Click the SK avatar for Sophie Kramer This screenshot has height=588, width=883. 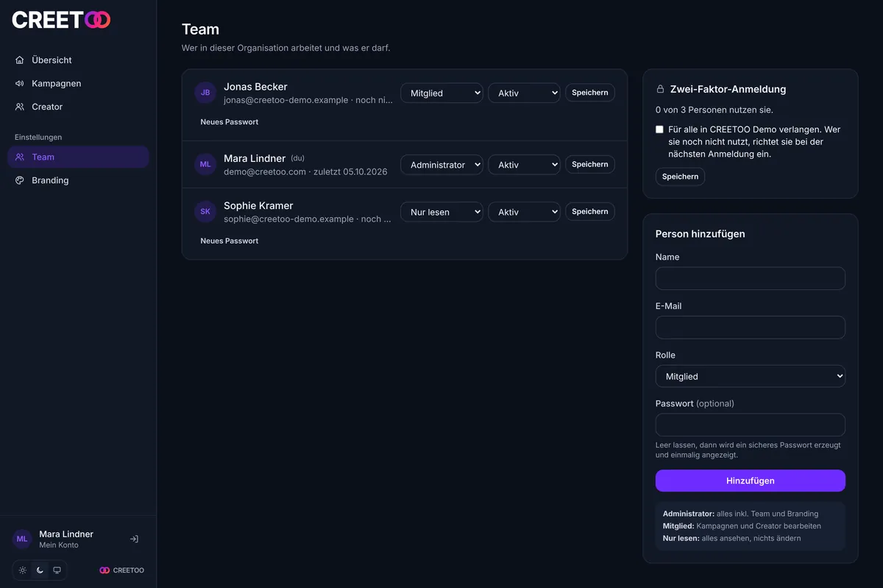pos(205,211)
